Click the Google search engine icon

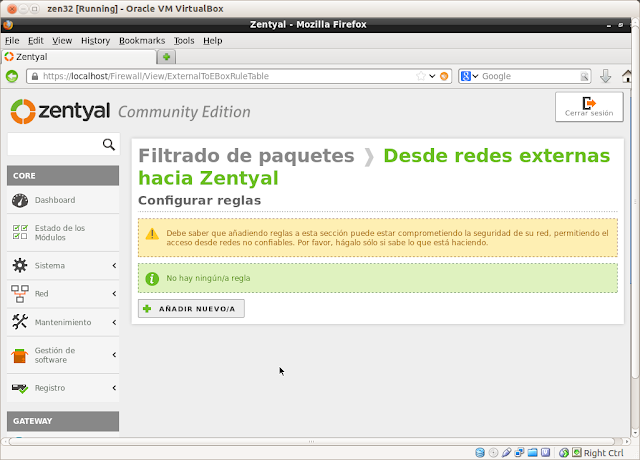[x=465, y=76]
